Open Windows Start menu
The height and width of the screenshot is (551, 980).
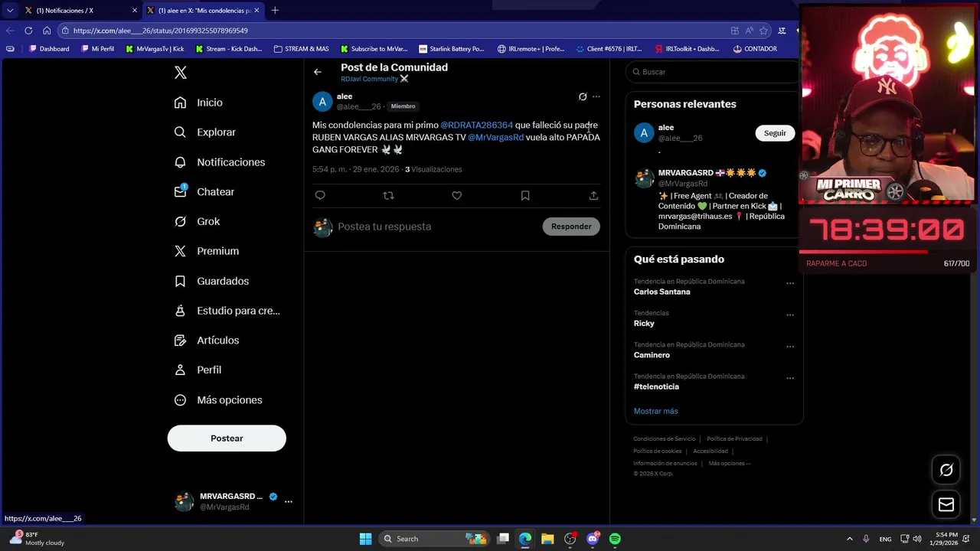[x=365, y=539]
